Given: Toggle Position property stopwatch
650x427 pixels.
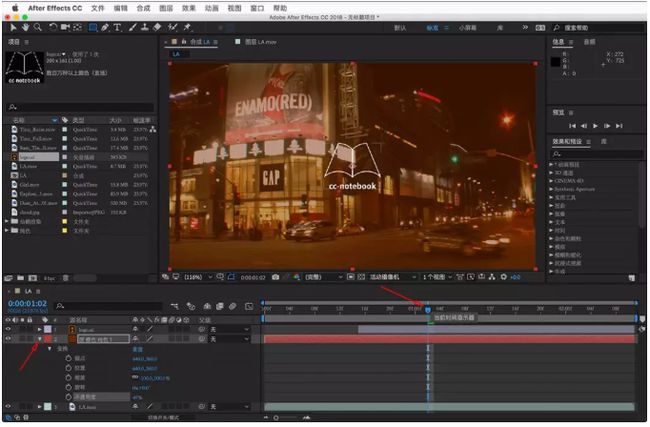Looking at the screenshot, I should coord(68,368).
